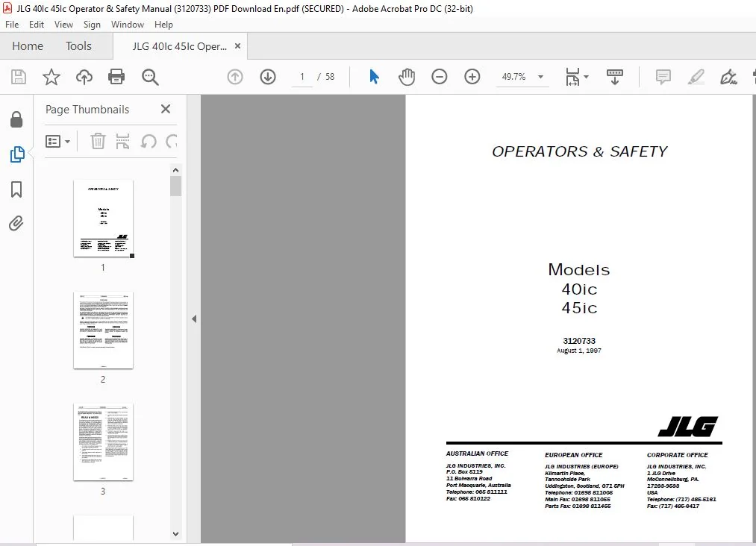Screen dimensions: 756x546
Task: Click the thumbnails scrollbar handle
Action: point(175,186)
